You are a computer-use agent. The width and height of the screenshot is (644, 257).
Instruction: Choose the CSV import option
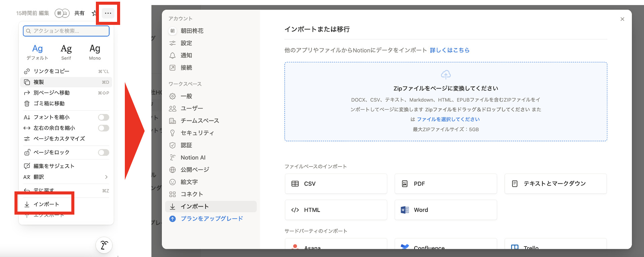[x=336, y=184]
